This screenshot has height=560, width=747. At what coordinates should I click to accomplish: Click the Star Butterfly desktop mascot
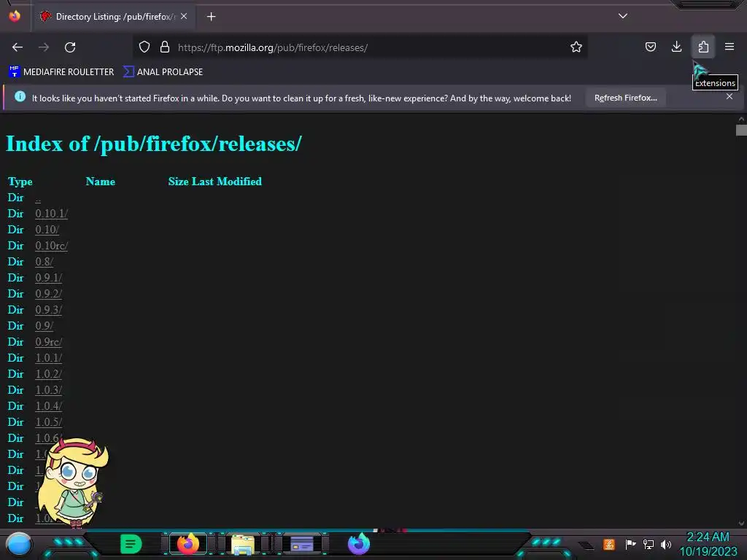point(73,483)
